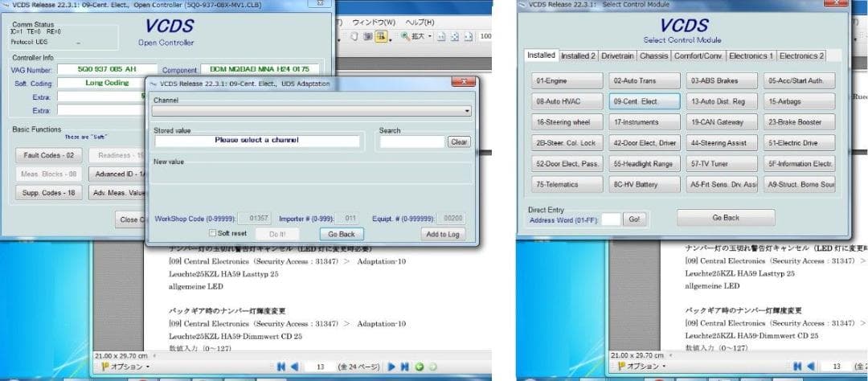Viewport: 868px width, 381px height.
Task: Open the 16-Steering wheel module
Action: (x=567, y=122)
